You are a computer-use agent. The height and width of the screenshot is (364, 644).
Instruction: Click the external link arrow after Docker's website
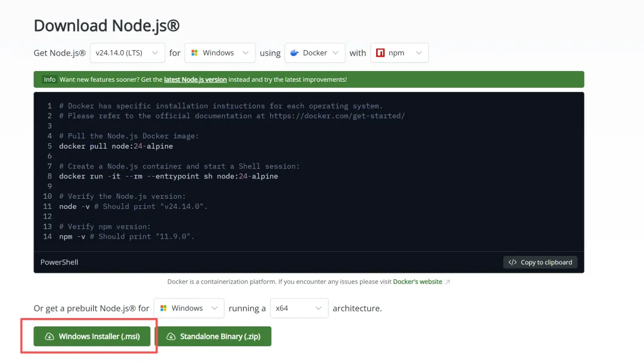tap(448, 282)
